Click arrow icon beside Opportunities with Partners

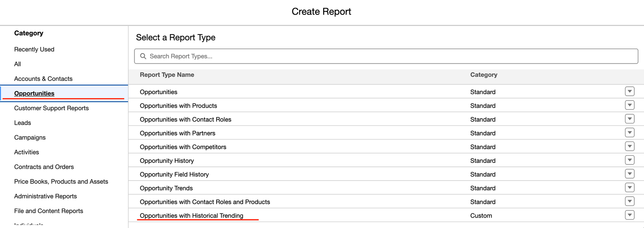pos(630,133)
